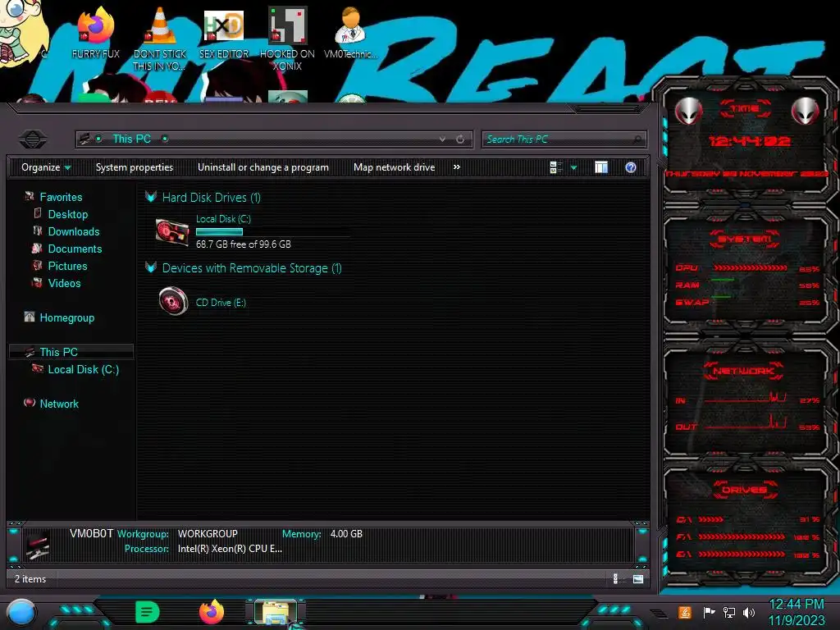Toggle the preview pane button
840x630 pixels.
click(601, 167)
